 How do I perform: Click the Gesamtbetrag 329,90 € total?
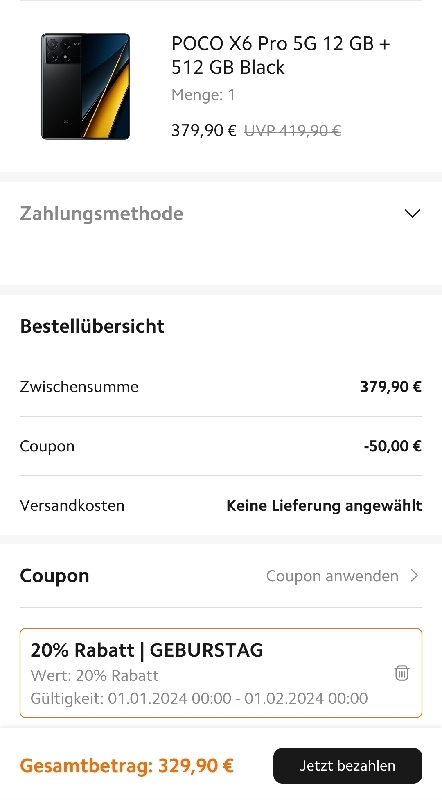click(x=127, y=766)
